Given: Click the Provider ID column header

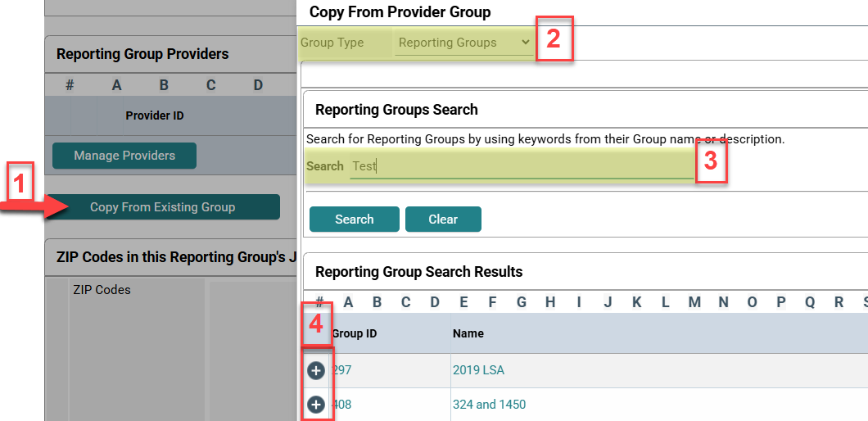Looking at the screenshot, I should 155,115.
